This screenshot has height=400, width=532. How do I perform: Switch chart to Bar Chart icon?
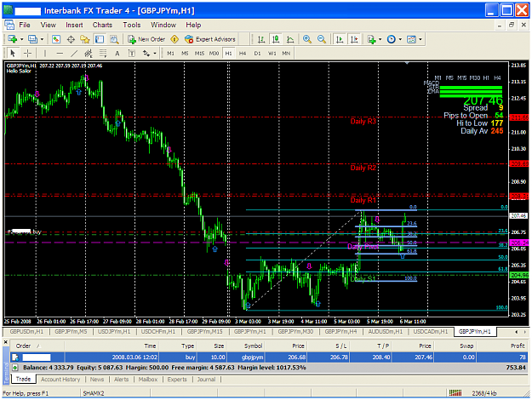coord(261,39)
